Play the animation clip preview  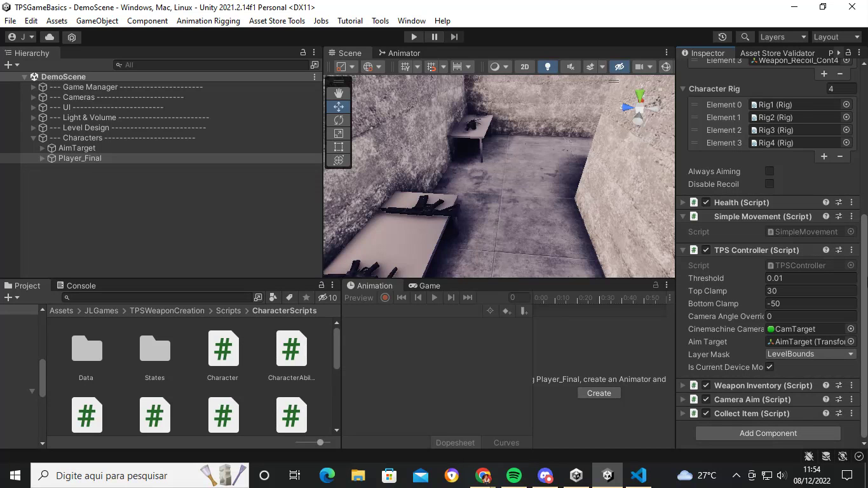point(434,297)
